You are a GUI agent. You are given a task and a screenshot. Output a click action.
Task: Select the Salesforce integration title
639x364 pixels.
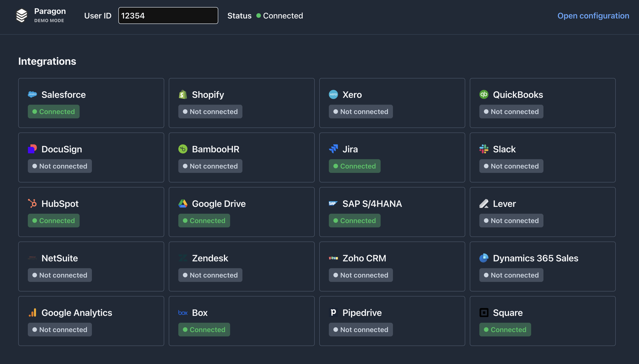63,94
